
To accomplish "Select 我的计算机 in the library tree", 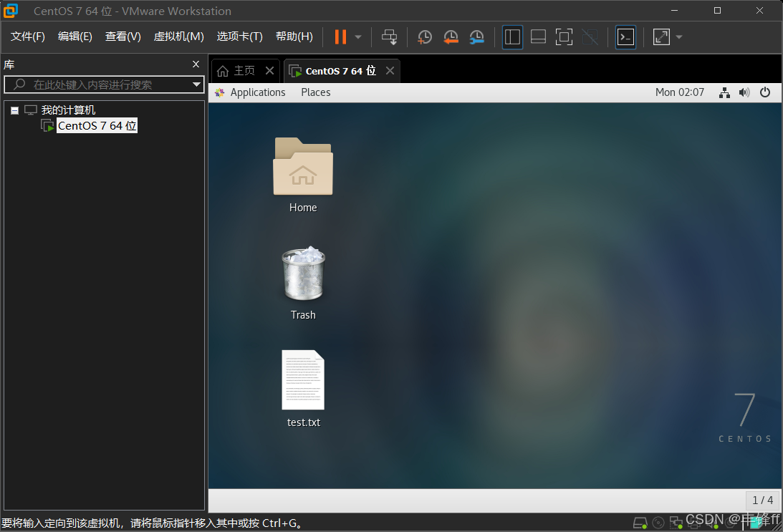I will 68,110.
